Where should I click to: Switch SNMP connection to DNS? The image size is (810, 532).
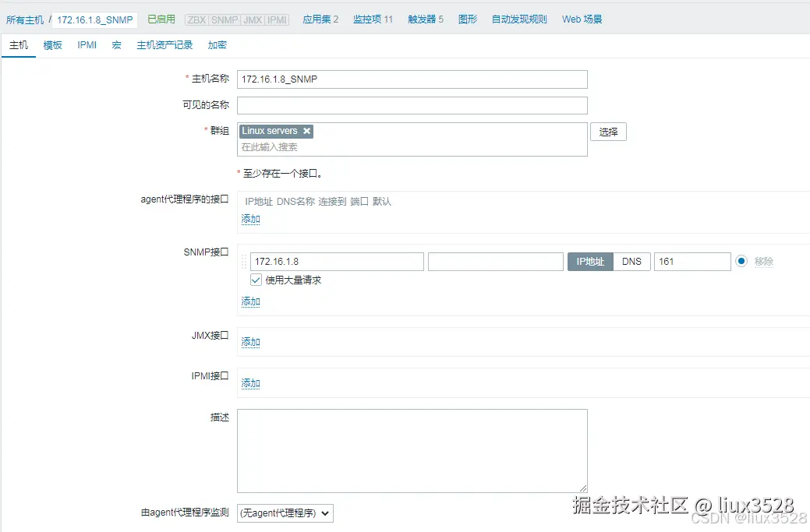(x=631, y=262)
